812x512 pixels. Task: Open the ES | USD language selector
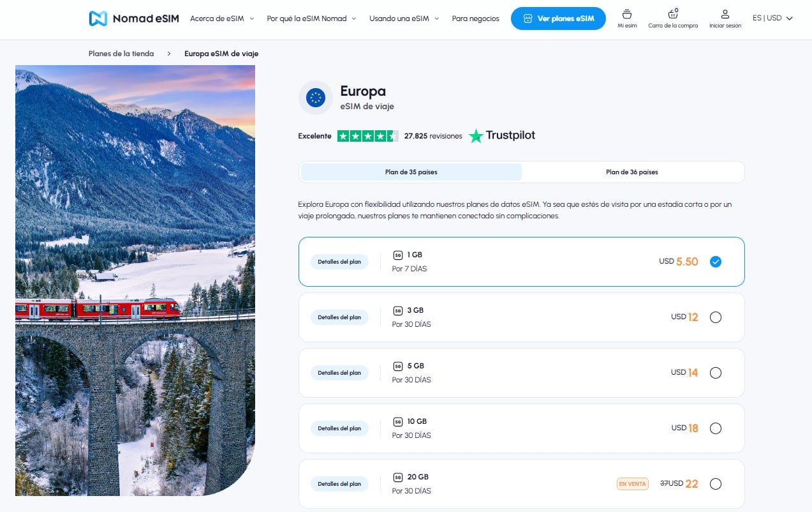tap(772, 19)
